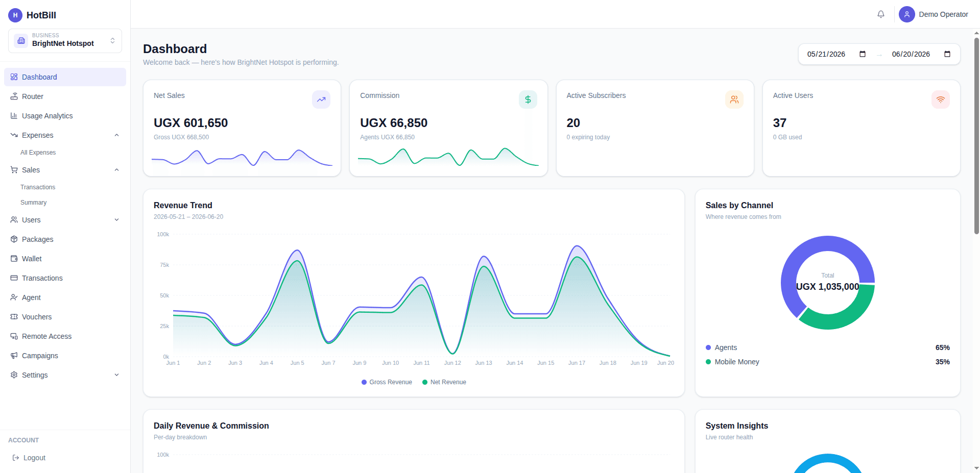
Task: Open the Packages page
Action: [65, 239]
